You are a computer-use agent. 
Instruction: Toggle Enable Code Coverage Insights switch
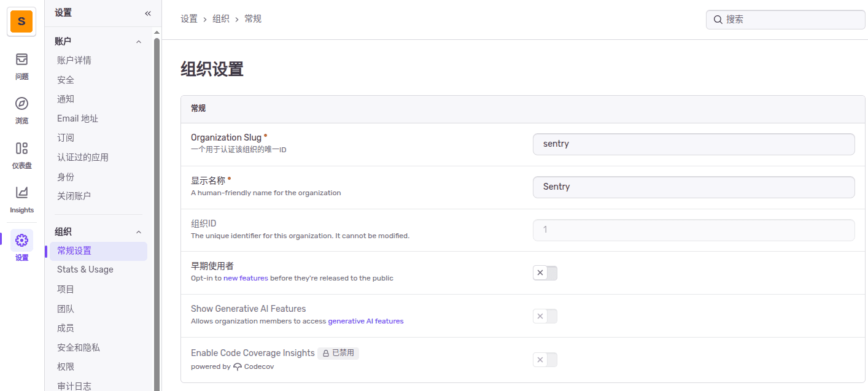tap(544, 360)
